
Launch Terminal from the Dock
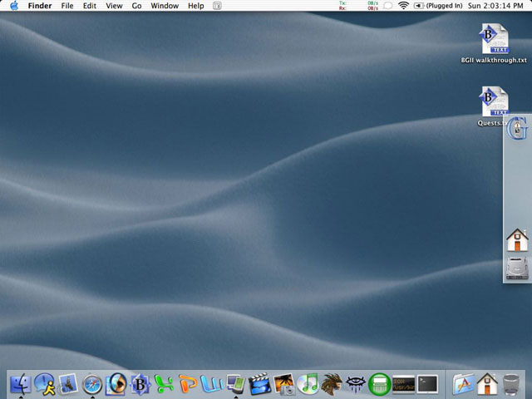click(427, 384)
